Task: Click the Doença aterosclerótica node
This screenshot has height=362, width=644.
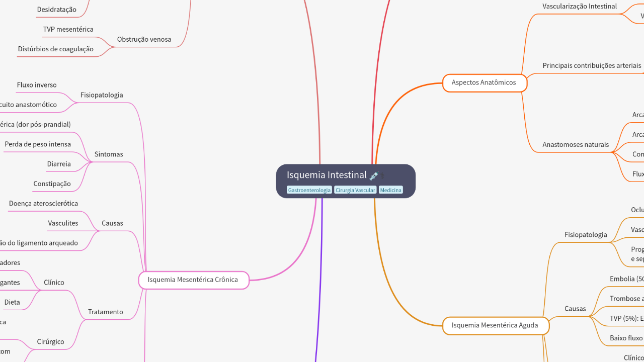Action: pos(43,204)
